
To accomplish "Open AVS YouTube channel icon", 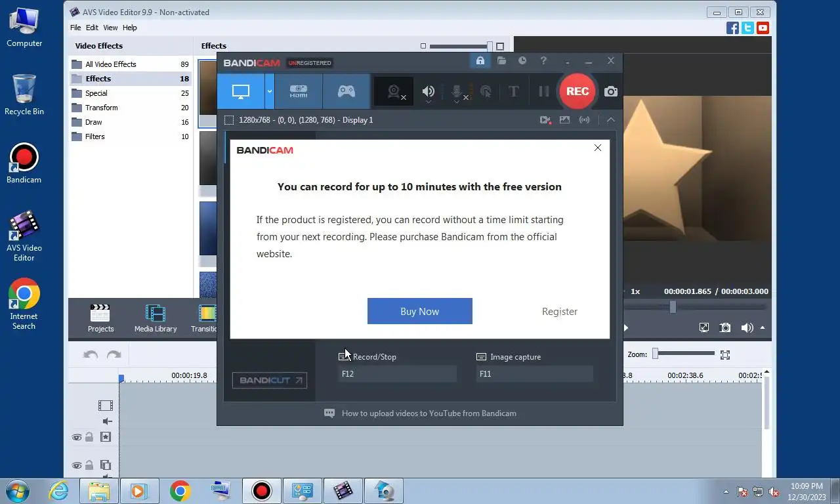I will [763, 28].
